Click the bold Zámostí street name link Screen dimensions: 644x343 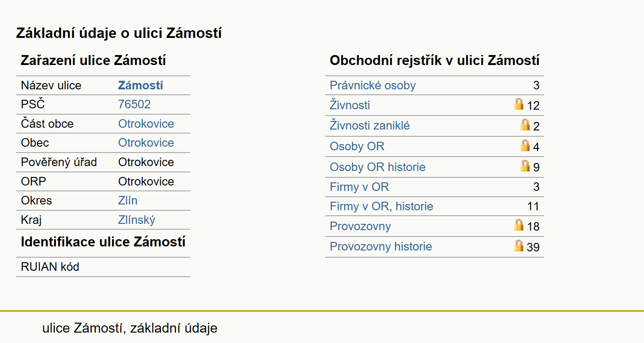140,85
